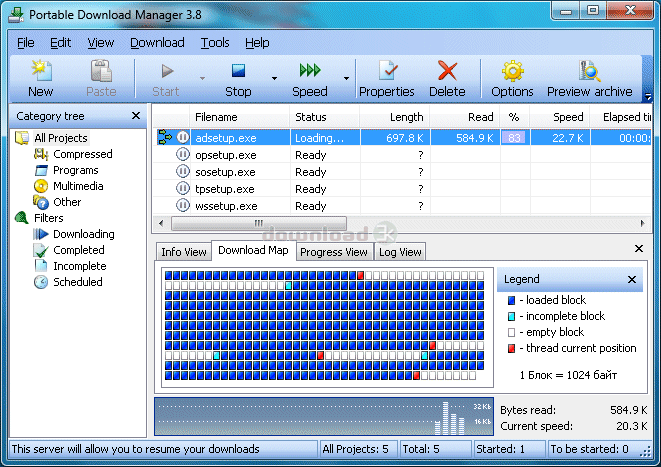Switch to the Progress View tab
Viewport: 661px width, 467px height.
pyautogui.click(x=334, y=252)
